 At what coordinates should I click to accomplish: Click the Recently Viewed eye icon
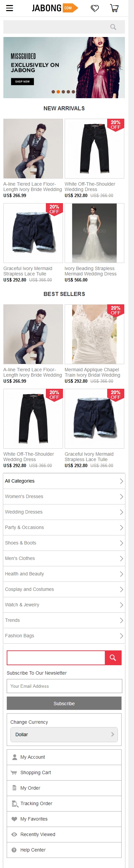click(14, 834)
